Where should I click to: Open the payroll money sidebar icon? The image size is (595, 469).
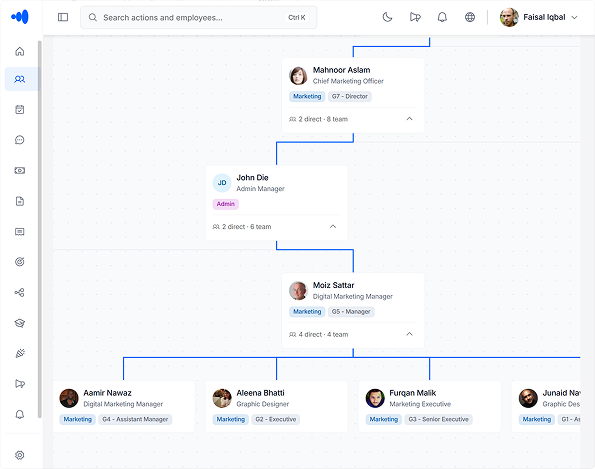[20, 170]
